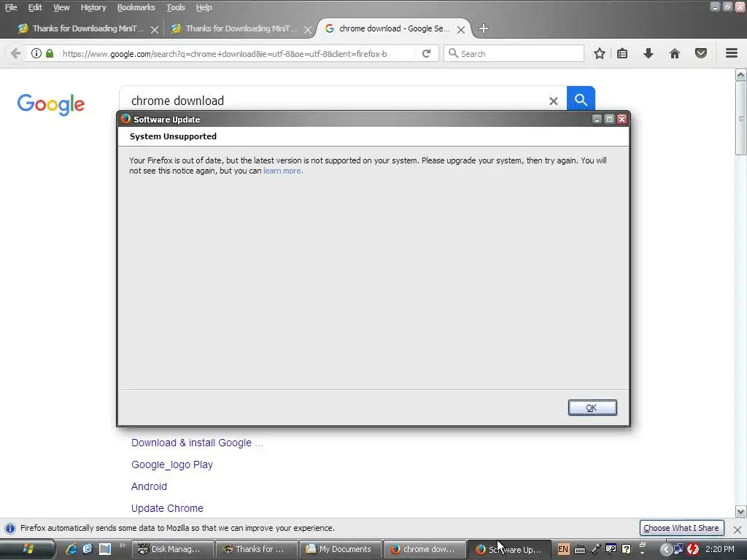Open the learn more link in dialog
This screenshot has width=747, height=560.
click(282, 171)
